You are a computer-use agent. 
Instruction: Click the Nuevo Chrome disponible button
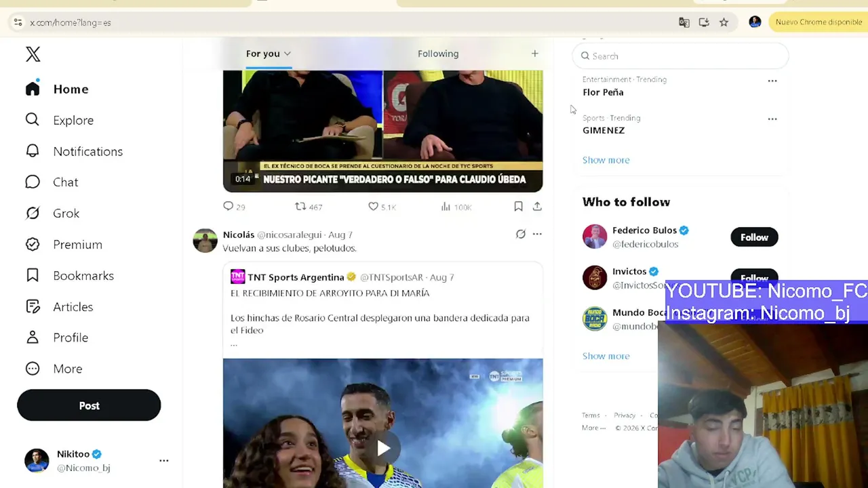pos(818,22)
